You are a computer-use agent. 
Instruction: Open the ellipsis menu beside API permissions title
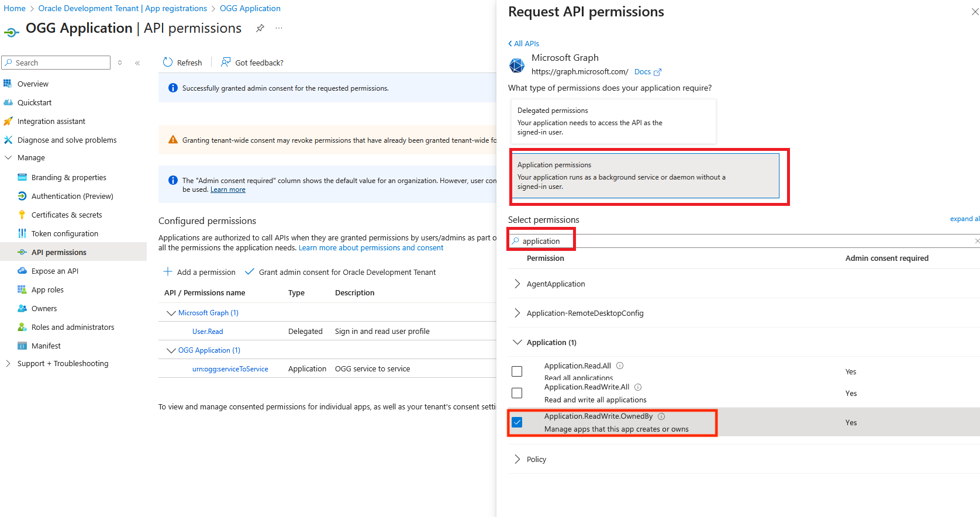coord(279,27)
